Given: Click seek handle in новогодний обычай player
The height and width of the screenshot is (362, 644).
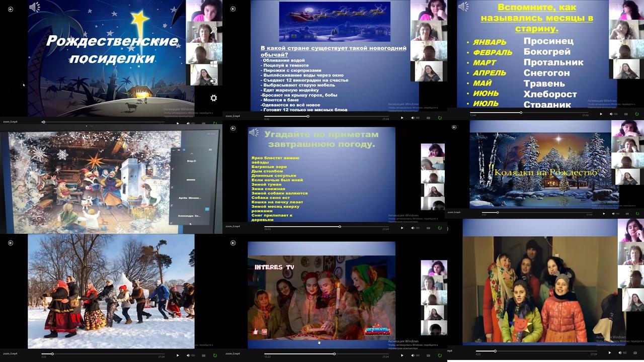Looking at the screenshot, I should point(308,116).
